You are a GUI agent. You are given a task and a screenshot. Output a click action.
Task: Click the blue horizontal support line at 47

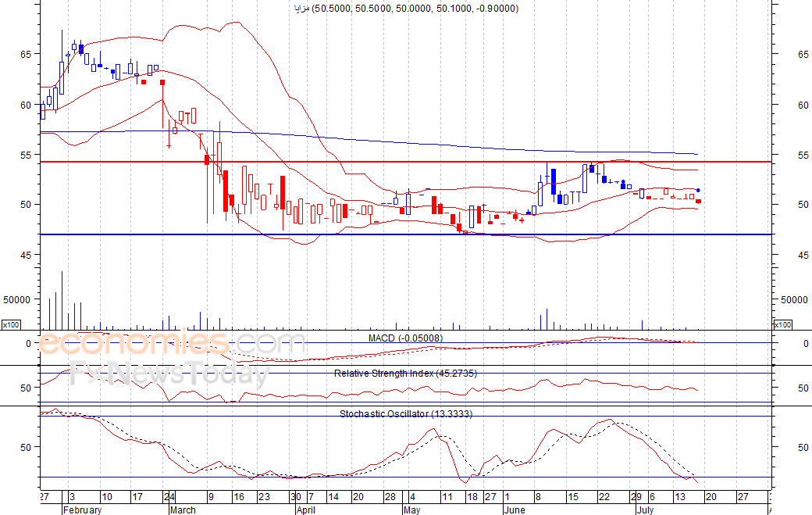point(406,234)
